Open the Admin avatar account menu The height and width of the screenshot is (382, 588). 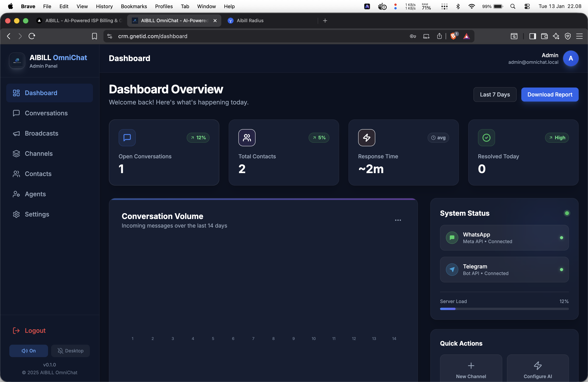pos(570,59)
